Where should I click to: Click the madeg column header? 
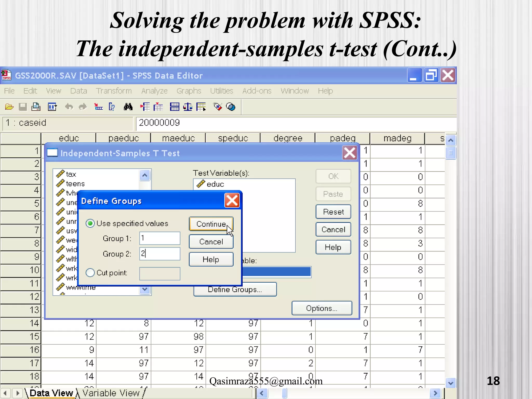397,138
